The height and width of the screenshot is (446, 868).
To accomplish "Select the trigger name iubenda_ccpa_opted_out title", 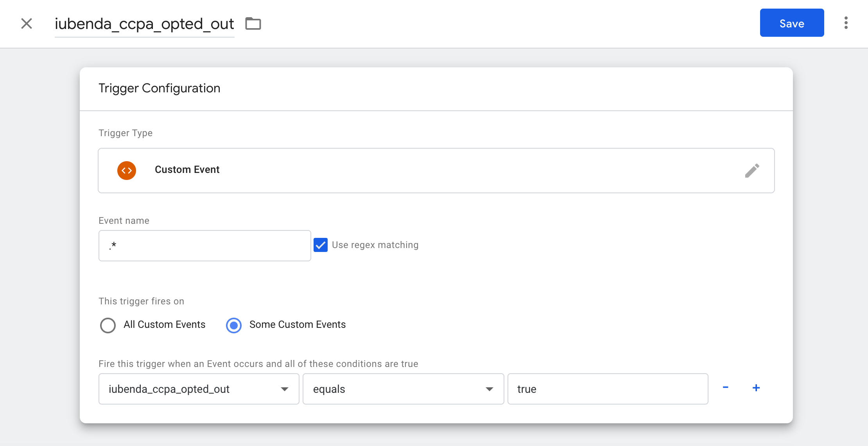I will (x=144, y=23).
